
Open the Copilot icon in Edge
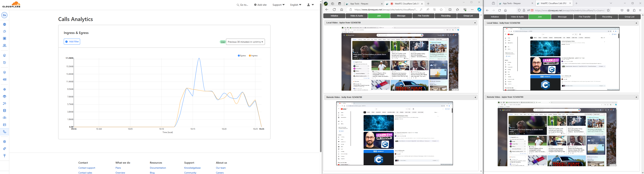(x=479, y=10)
